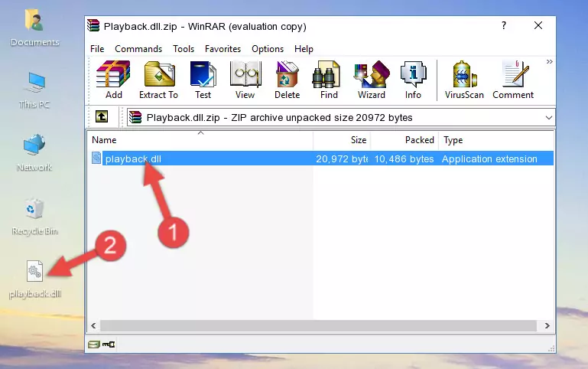The height and width of the screenshot is (369, 588).
Task: Click the archive icon in address bar
Action: click(x=135, y=117)
